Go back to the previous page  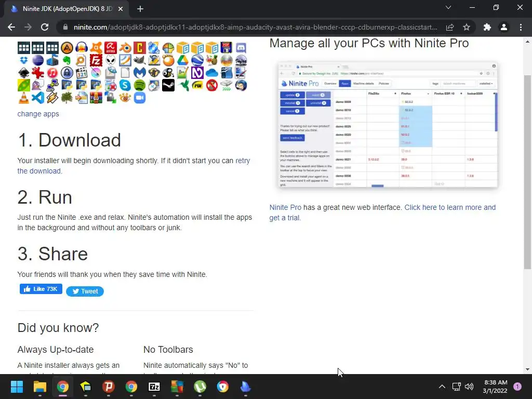click(x=11, y=27)
